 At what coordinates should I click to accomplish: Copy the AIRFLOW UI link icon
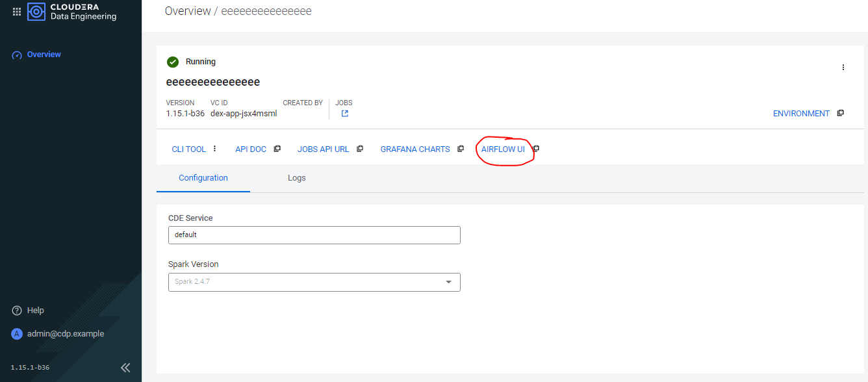click(535, 148)
